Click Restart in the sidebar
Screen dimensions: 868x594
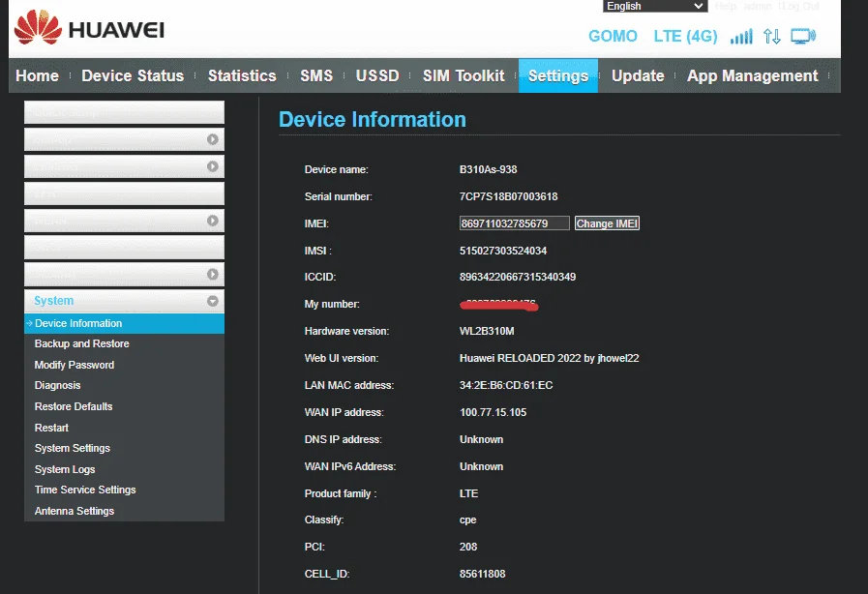(x=51, y=428)
